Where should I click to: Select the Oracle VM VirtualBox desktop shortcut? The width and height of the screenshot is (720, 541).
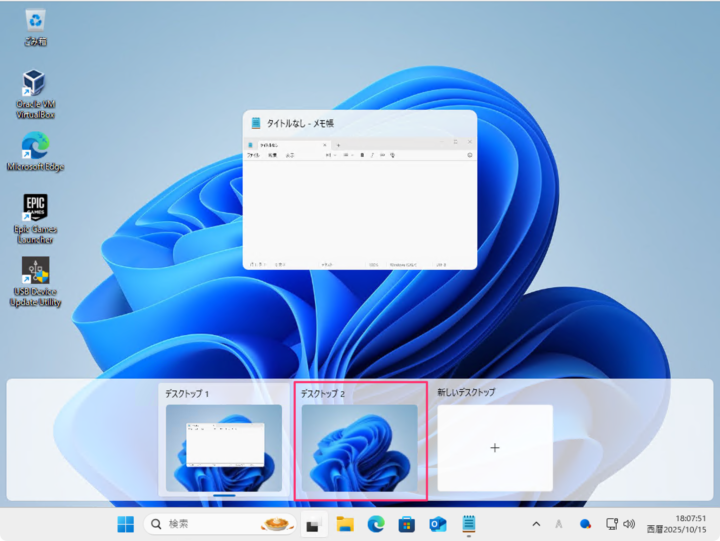click(x=35, y=93)
